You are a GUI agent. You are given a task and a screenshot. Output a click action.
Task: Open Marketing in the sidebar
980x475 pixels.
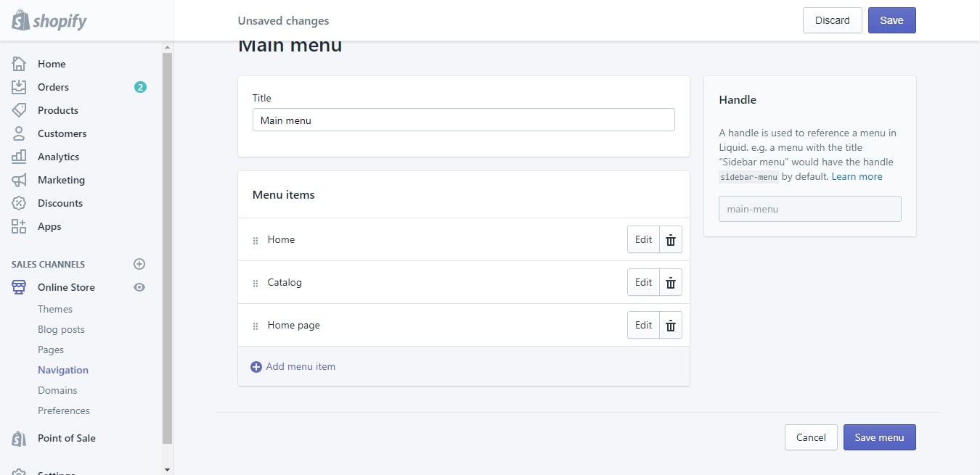point(61,180)
